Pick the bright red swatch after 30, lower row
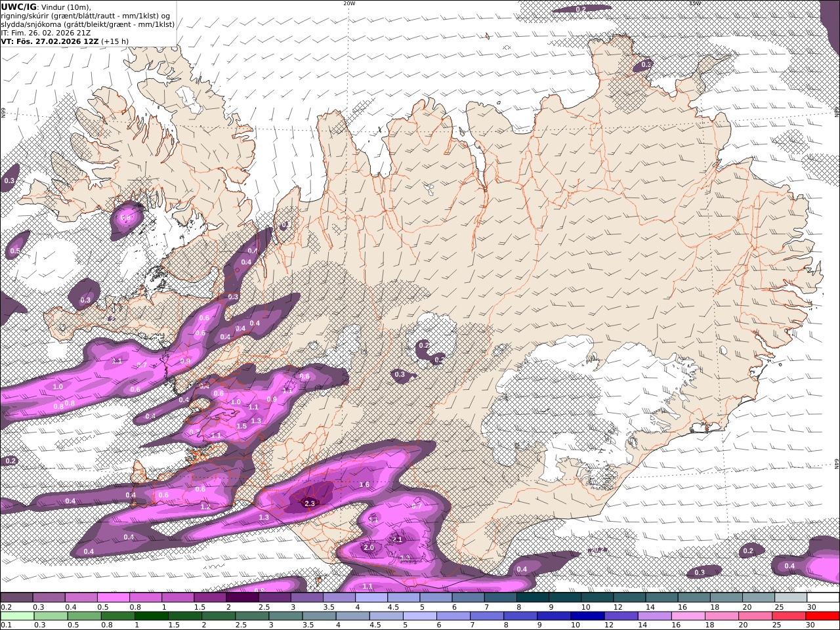 pos(823,616)
